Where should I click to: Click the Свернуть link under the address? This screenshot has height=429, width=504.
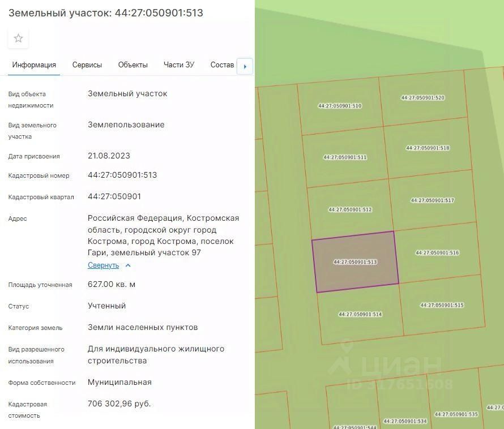pos(103,265)
